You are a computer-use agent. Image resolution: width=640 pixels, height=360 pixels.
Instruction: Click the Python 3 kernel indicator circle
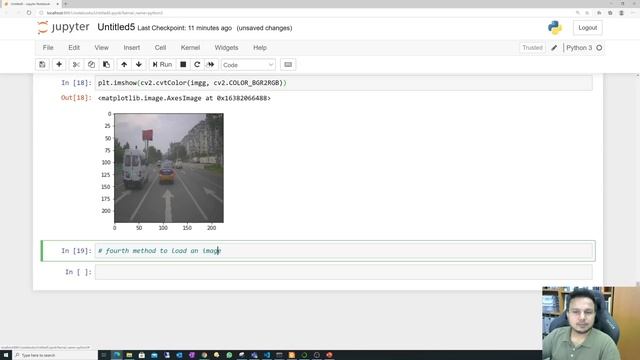click(599, 48)
